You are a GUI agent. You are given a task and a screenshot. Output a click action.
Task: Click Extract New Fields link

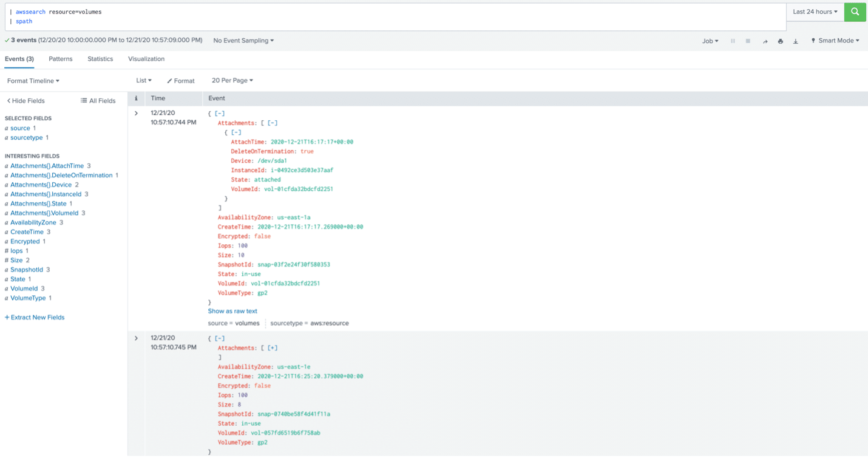[35, 317]
